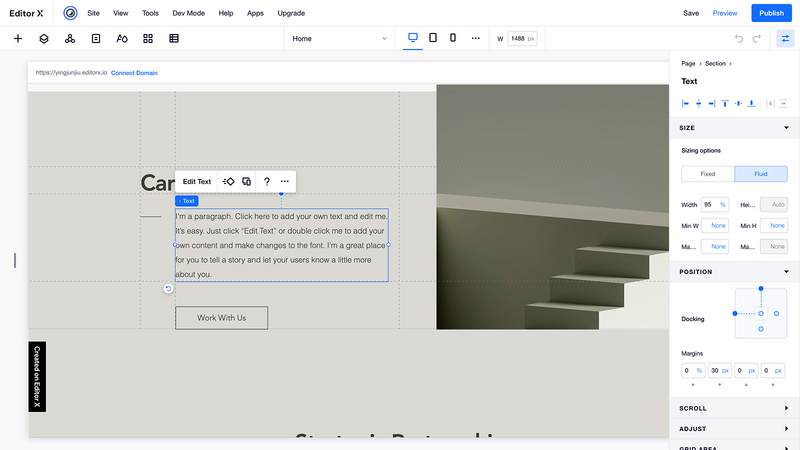Align right icon in the Inspector
Image resolution: width=800 pixels, height=450 pixels.
(712, 104)
